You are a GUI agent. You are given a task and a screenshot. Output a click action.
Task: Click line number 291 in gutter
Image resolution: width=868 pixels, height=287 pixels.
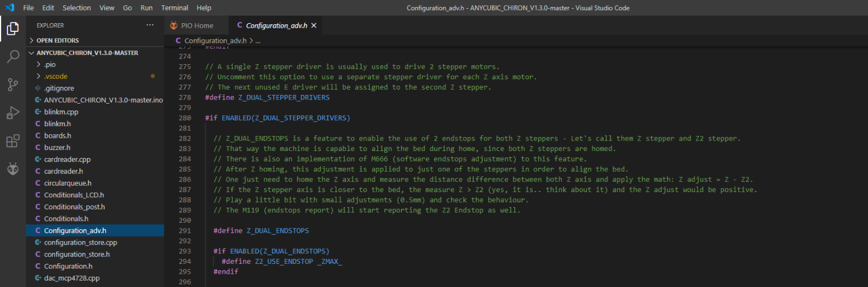click(x=185, y=230)
